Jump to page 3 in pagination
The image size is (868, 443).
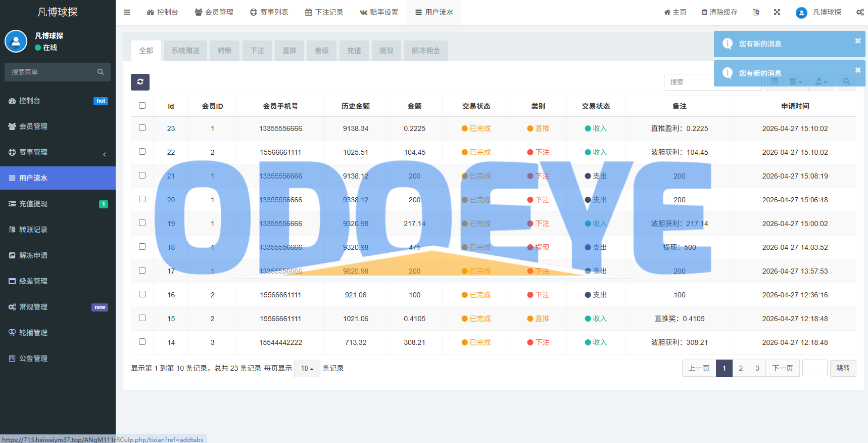tap(757, 368)
